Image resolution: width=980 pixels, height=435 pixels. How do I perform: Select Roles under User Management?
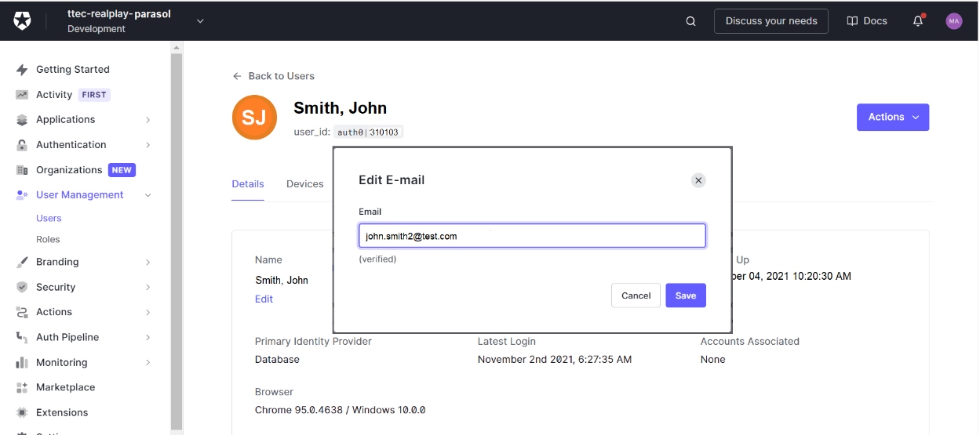(48, 239)
